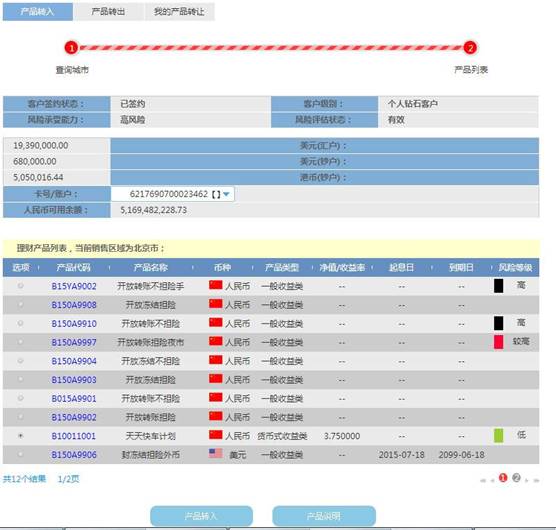Jump to last page arrow
This screenshot has height=530, width=556.
pyautogui.click(x=536, y=480)
